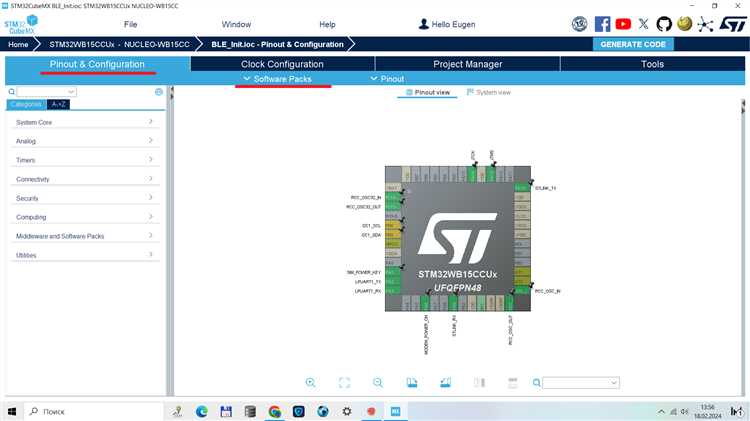
Task: Rotate the chip view counterclockwise
Action: point(445,382)
